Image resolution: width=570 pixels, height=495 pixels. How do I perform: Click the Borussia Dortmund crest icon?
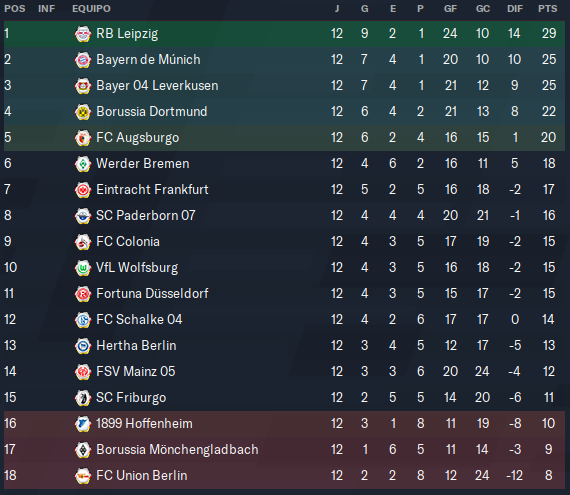coord(83,112)
